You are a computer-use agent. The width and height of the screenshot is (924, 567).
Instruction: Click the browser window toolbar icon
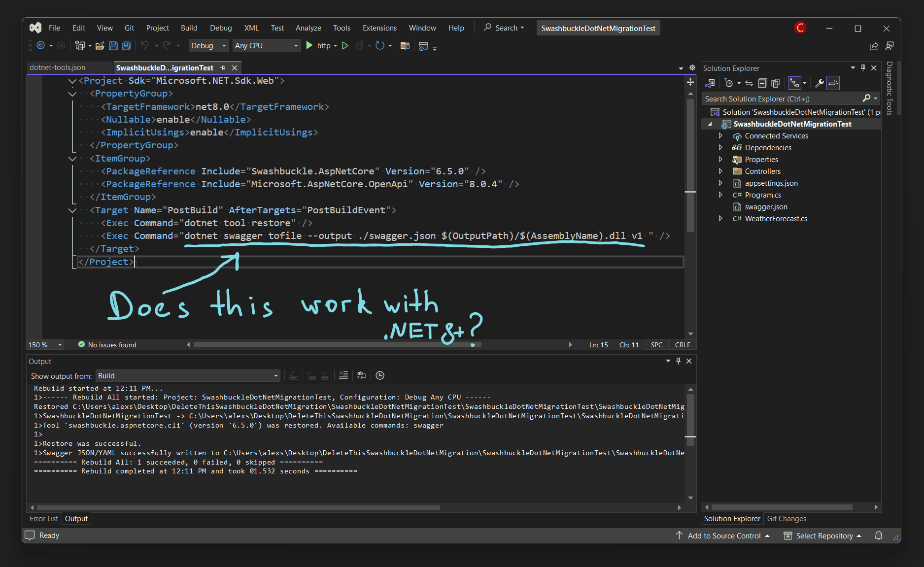point(423,46)
